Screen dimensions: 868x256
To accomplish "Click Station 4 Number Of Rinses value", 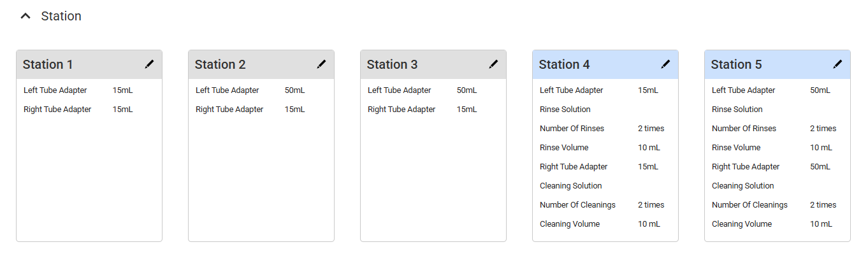I will click(651, 129).
